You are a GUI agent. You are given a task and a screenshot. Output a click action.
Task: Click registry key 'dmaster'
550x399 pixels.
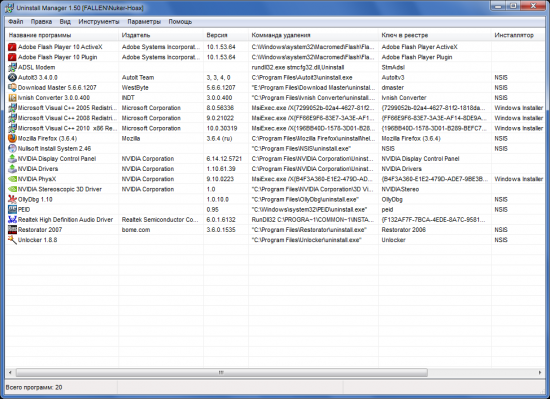393,88
